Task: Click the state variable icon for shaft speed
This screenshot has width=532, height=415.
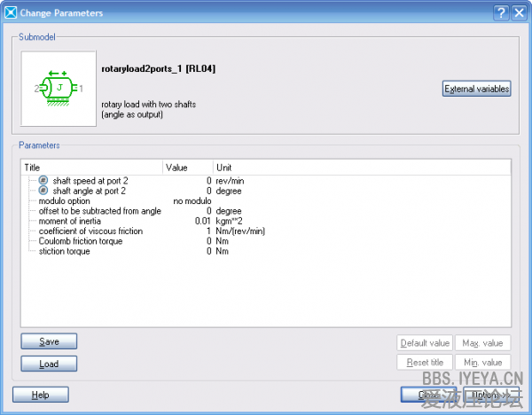Action: click(43, 180)
